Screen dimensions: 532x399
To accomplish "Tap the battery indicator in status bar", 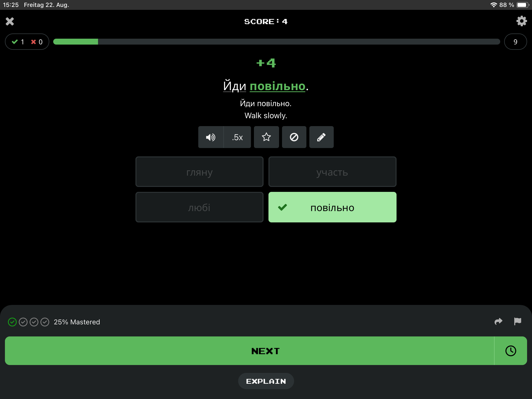I will click(523, 5).
